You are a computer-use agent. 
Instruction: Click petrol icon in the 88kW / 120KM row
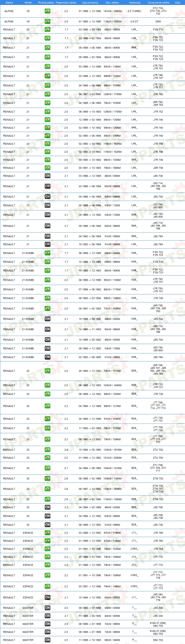pyautogui.click(x=47, y=76)
